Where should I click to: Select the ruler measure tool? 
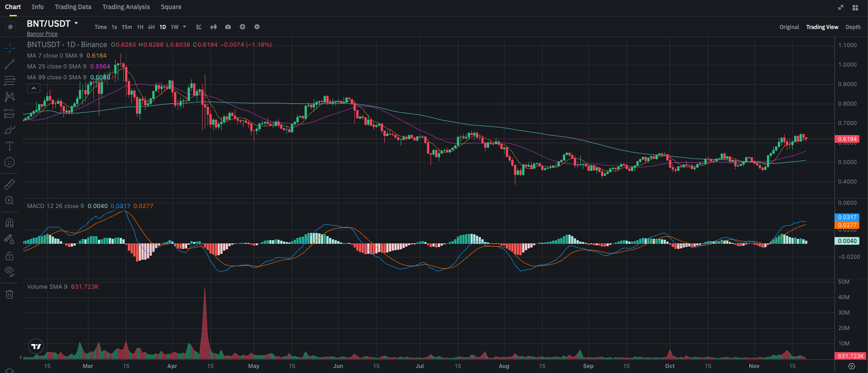click(x=10, y=184)
